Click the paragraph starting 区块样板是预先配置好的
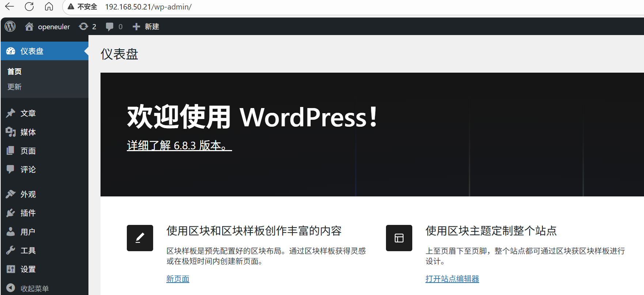The image size is (644, 295). point(266,256)
